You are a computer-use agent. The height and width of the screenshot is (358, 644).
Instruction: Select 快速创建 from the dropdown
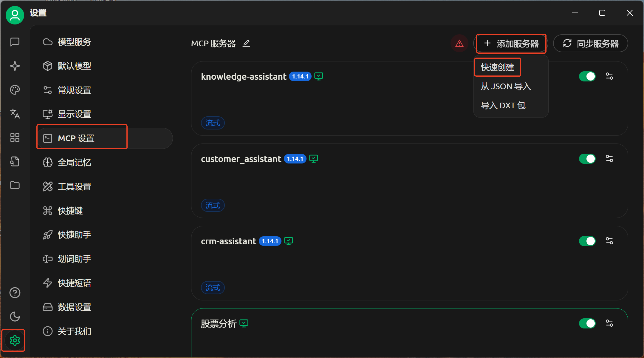click(497, 67)
